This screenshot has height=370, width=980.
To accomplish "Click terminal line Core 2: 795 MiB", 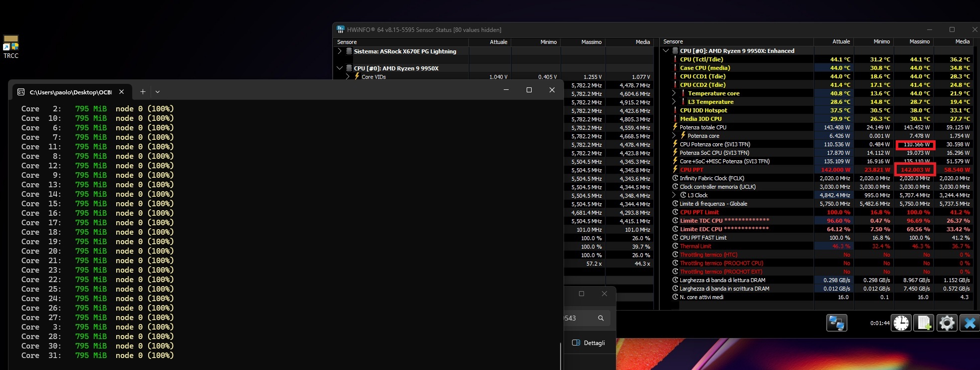I will click(x=97, y=109).
